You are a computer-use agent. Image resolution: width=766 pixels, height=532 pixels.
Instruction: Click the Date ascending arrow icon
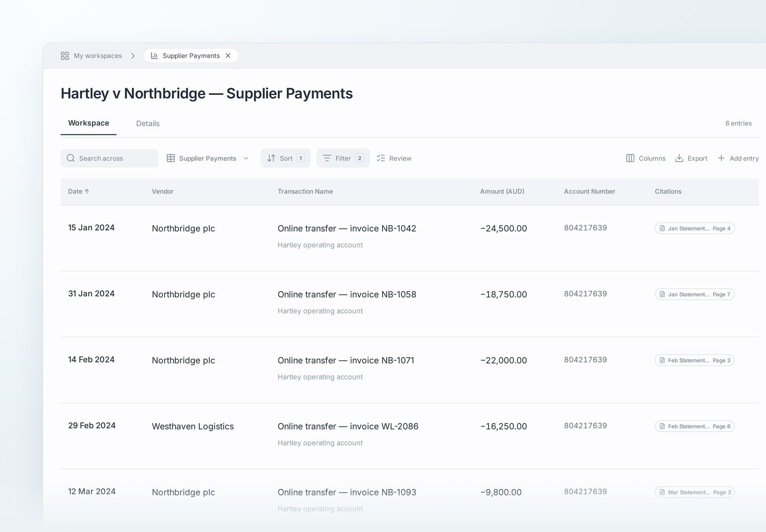(x=87, y=192)
